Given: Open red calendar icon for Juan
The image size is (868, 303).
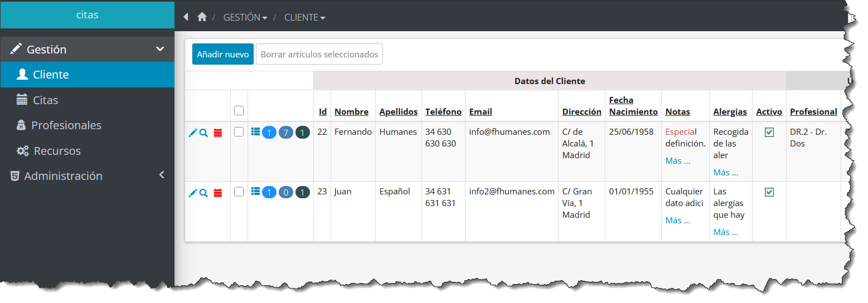Looking at the screenshot, I should click(218, 193).
